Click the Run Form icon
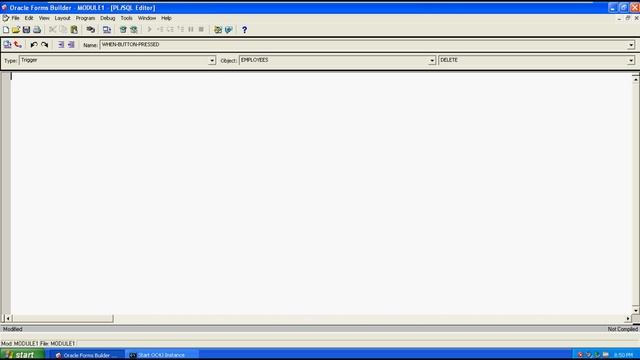 click(107, 30)
